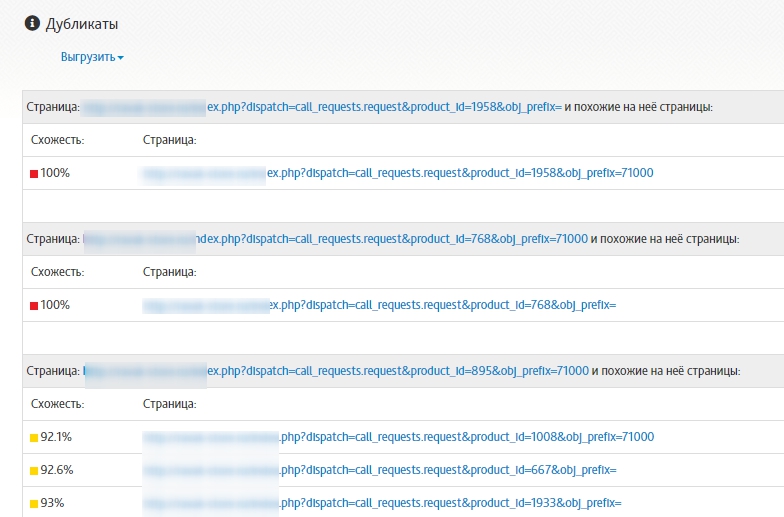Click Страница column header in second table
This screenshot has height=517, width=784.
[x=170, y=272]
